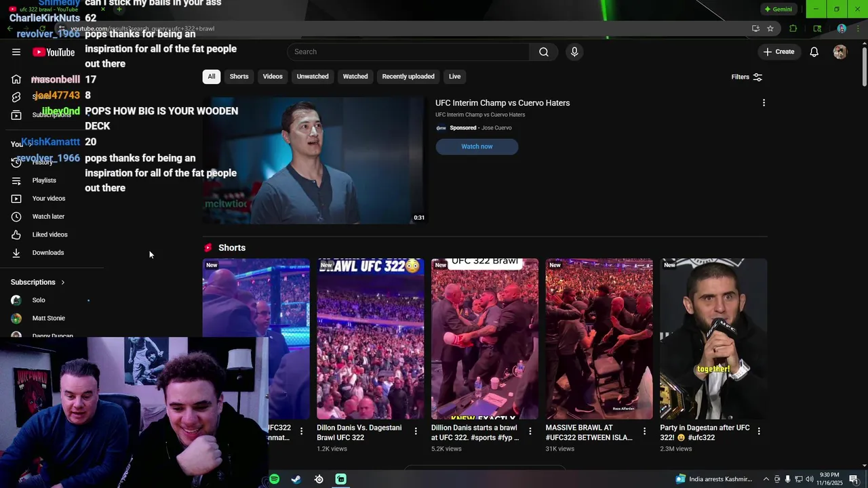Viewport: 868px width, 488px height.
Task: Expand the Subscriptions section chevron
Action: pyautogui.click(x=62, y=283)
